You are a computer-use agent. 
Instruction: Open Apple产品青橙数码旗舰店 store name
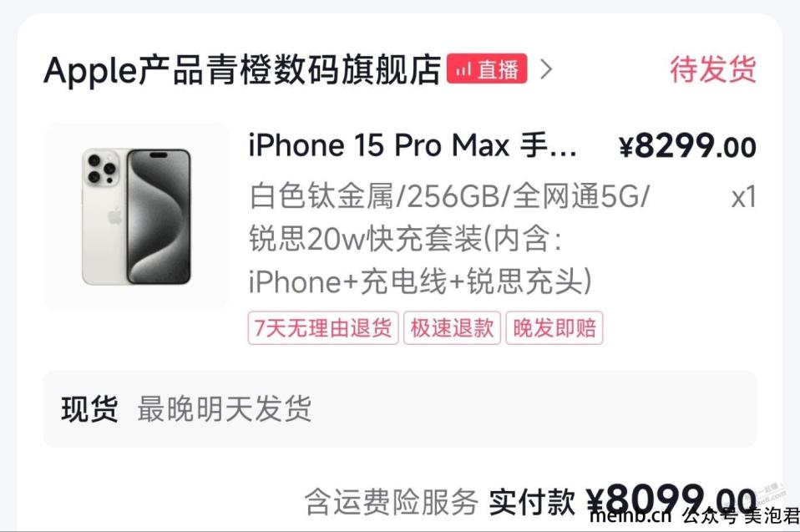point(242,69)
